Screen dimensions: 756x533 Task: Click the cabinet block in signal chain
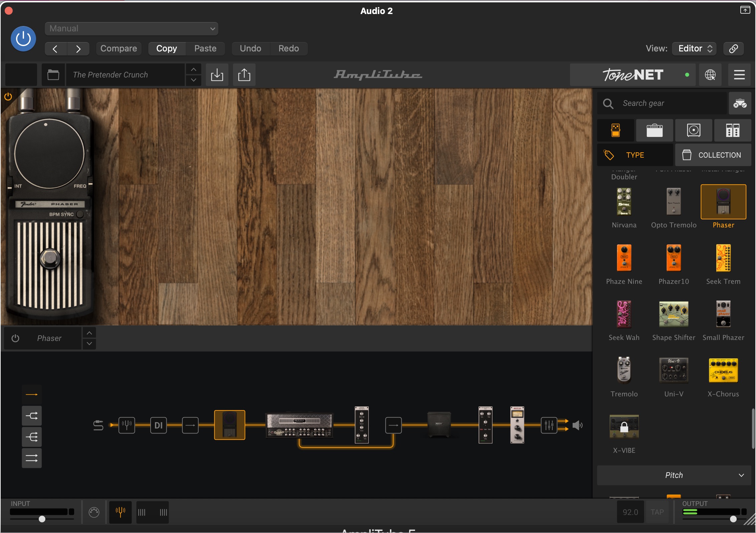tap(439, 425)
